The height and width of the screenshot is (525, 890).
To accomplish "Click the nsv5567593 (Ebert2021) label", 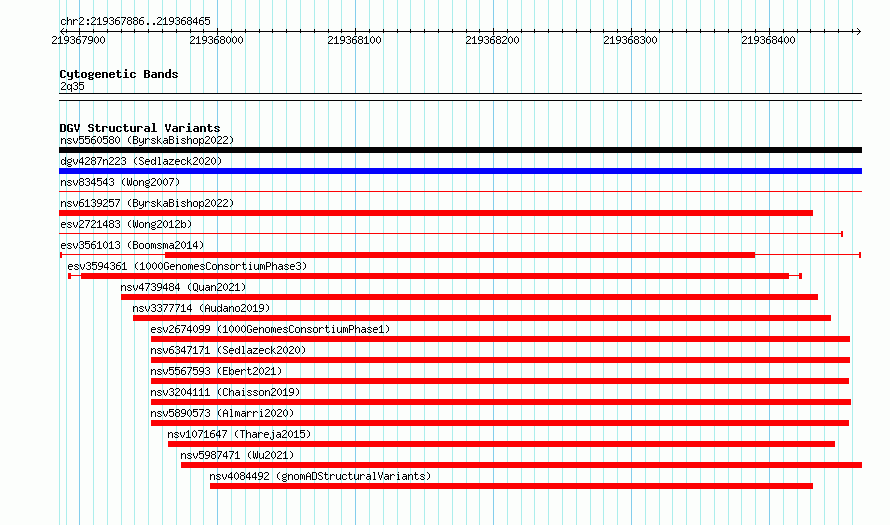I will [216, 371].
